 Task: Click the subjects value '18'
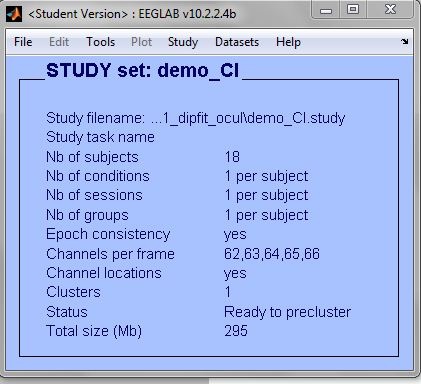pyautogui.click(x=232, y=157)
